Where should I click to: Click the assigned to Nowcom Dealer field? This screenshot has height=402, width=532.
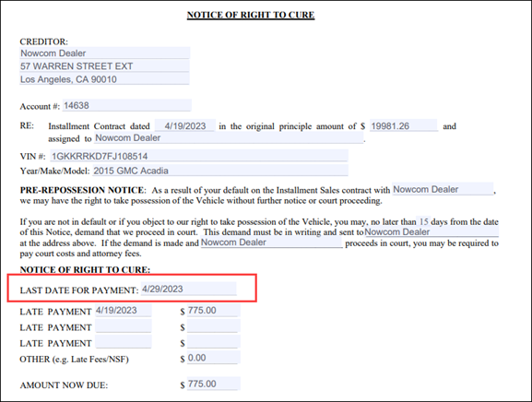point(229,137)
